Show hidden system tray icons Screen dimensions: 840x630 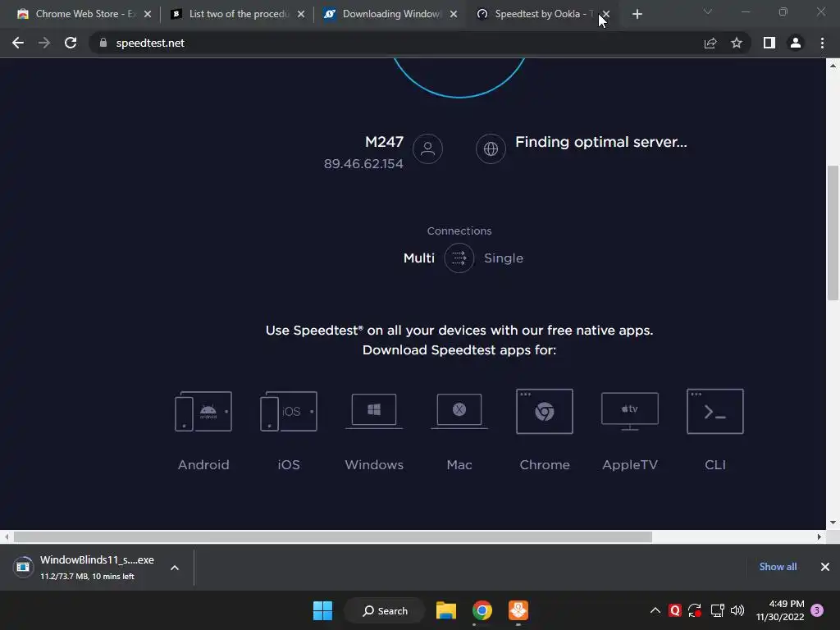click(x=655, y=610)
